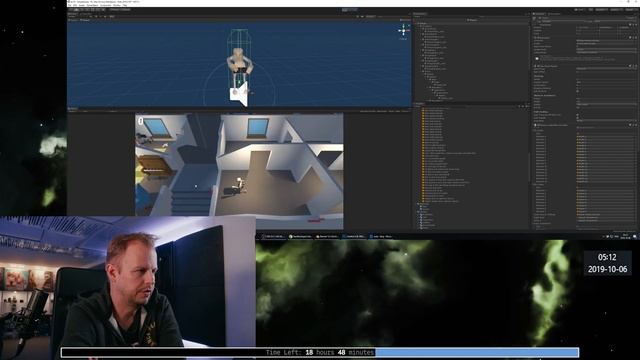Switch to the Project panel tab
Screen dimensions: 640x360
click(419, 104)
